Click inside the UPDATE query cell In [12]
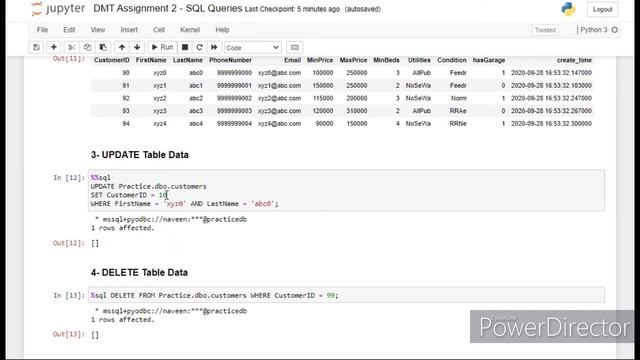The image size is (640, 360). point(346,191)
